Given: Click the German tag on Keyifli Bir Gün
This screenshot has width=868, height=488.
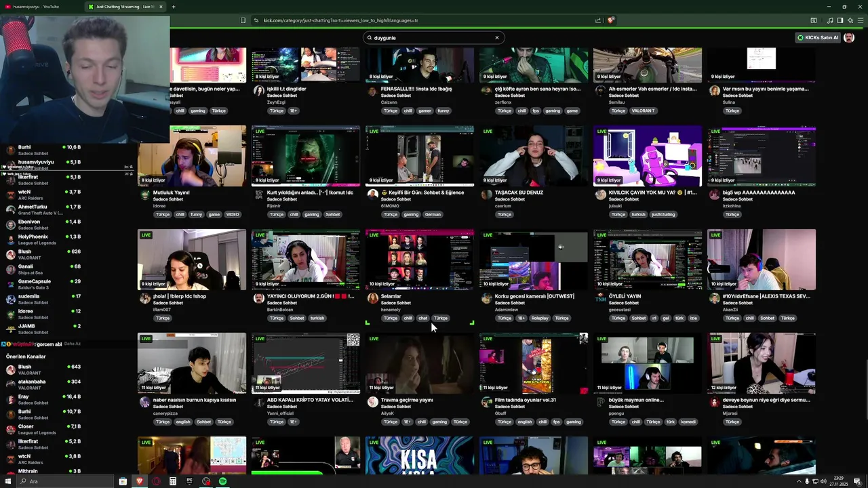Looking at the screenshot, I should [432, 214].
